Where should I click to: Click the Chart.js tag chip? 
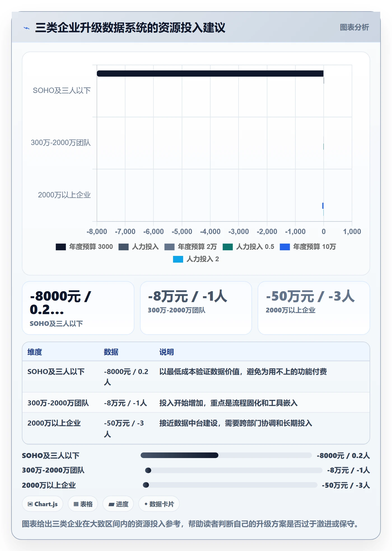[x=43, y=504]
